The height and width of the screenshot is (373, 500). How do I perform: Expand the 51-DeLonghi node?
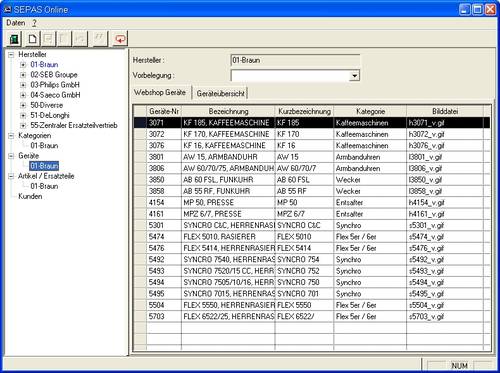click(23, 115)
